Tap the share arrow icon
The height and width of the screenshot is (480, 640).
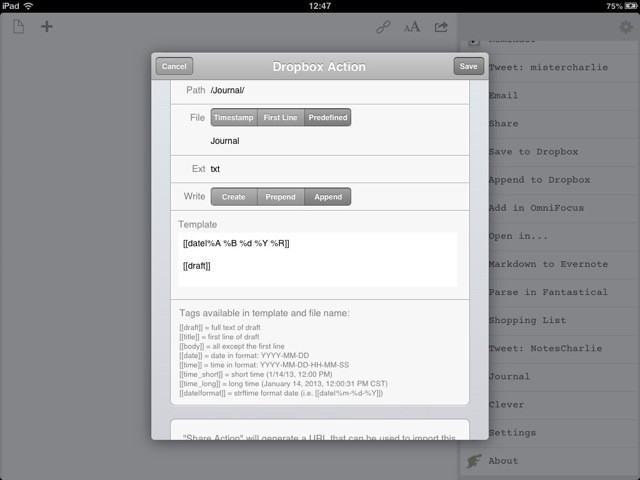pyautogui.click(x=441, y=28)
